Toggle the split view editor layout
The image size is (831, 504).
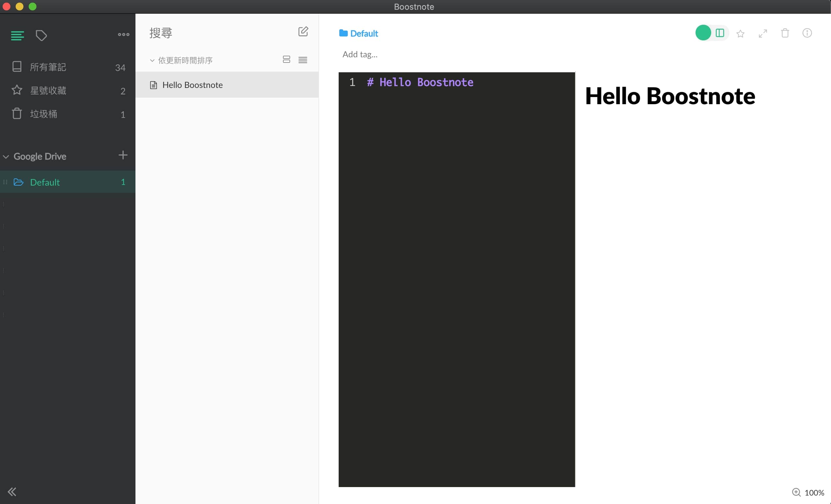719,33
